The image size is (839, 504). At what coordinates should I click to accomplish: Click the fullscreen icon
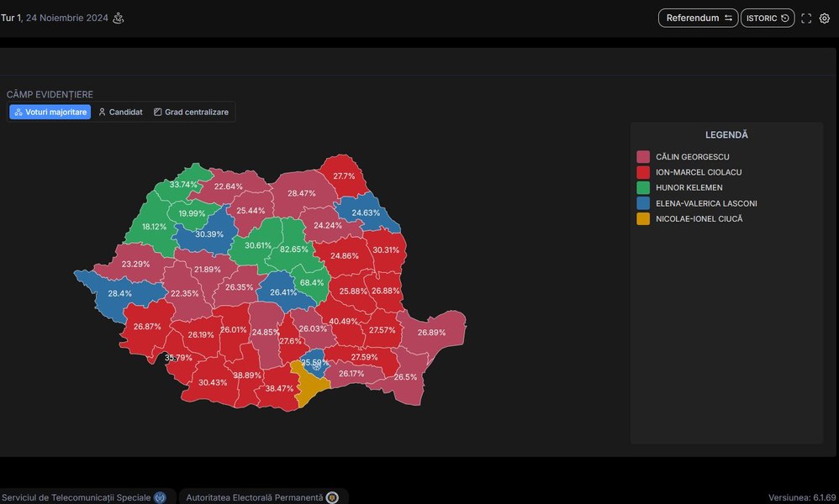coord(806,18)
